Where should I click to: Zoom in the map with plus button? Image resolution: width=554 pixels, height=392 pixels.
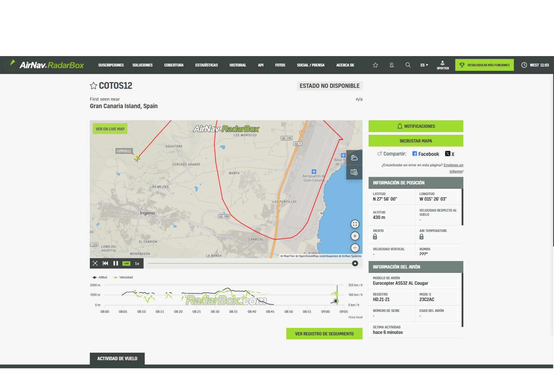point(355,236)
